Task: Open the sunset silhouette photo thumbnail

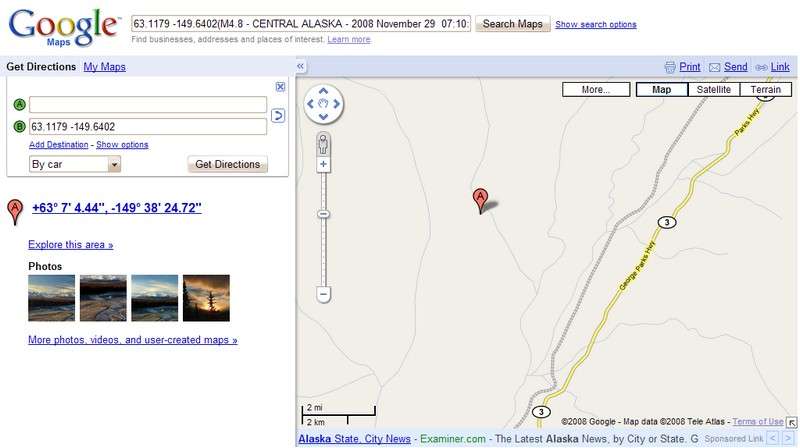Action: [x=206, y=298]
